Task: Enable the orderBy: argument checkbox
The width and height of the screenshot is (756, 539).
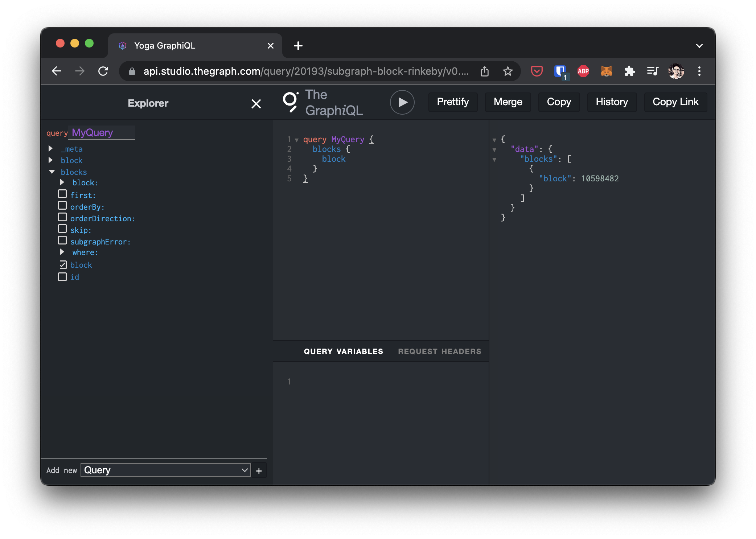Action: [x=62, y=206]
